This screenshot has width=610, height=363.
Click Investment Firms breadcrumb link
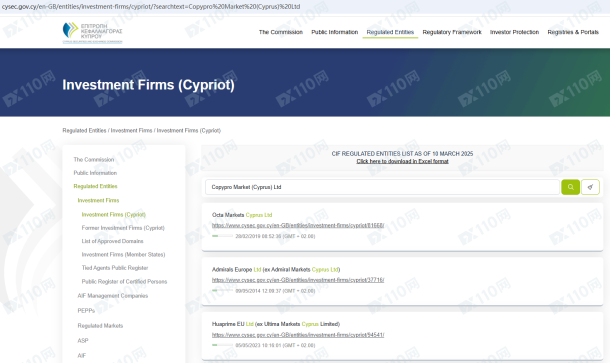pos(131,130)
